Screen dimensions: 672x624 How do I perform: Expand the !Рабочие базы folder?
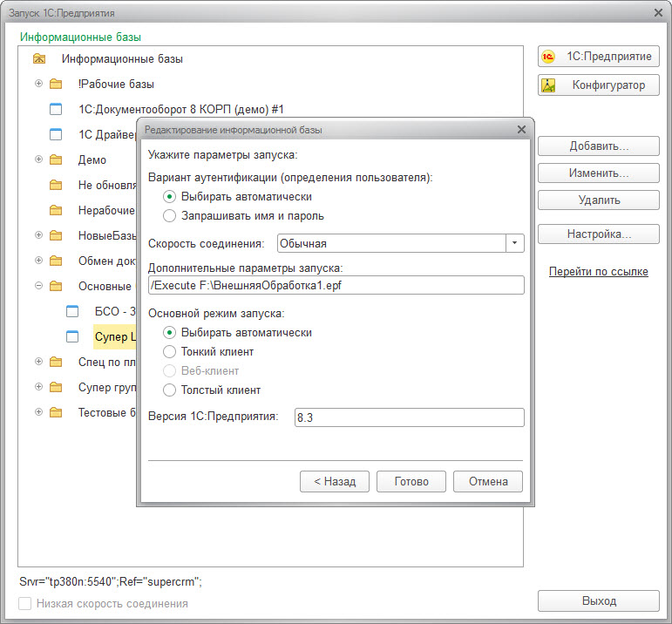click(x=38, y=83)
